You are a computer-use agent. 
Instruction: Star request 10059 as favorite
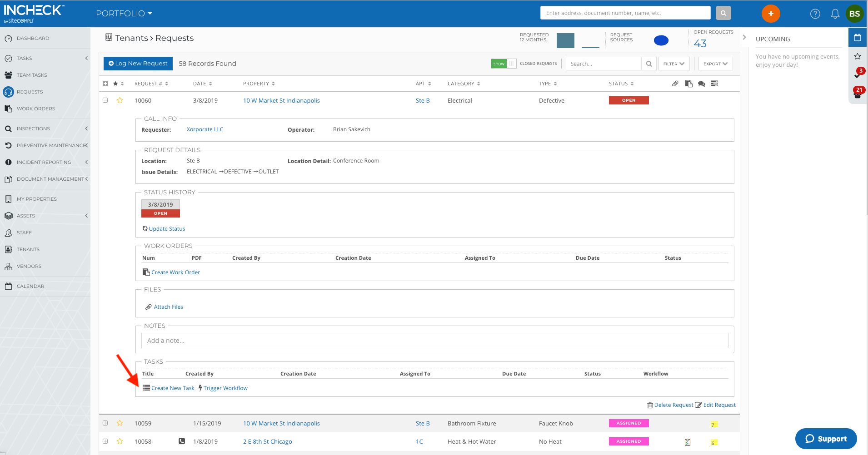[120, 423]
